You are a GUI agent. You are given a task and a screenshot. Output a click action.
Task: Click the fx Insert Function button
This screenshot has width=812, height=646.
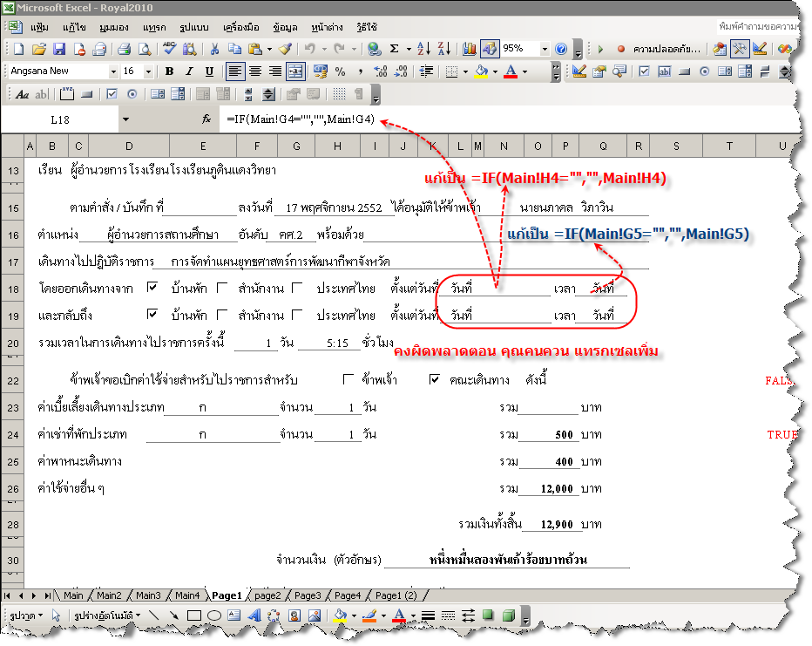[206, 119]
